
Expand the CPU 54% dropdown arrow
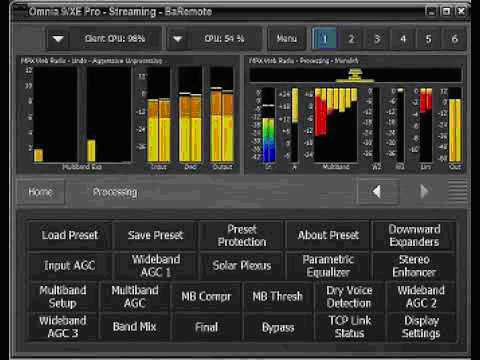point(178,39)
